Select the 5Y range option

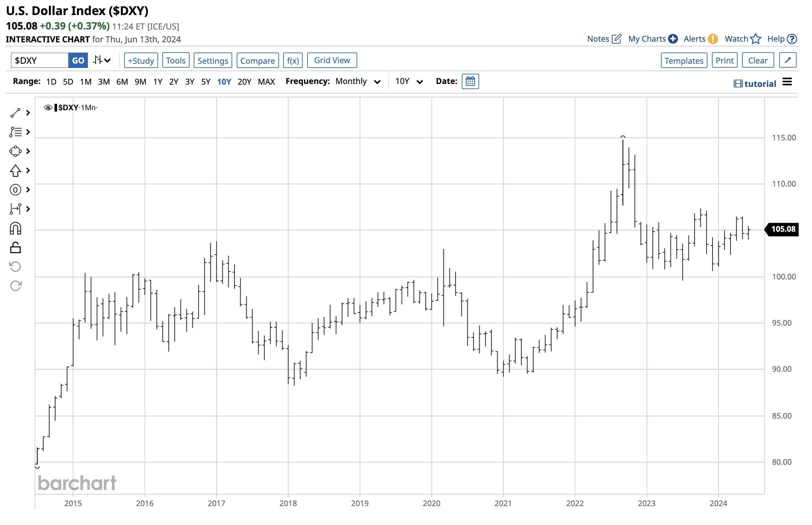coord(206,82)
